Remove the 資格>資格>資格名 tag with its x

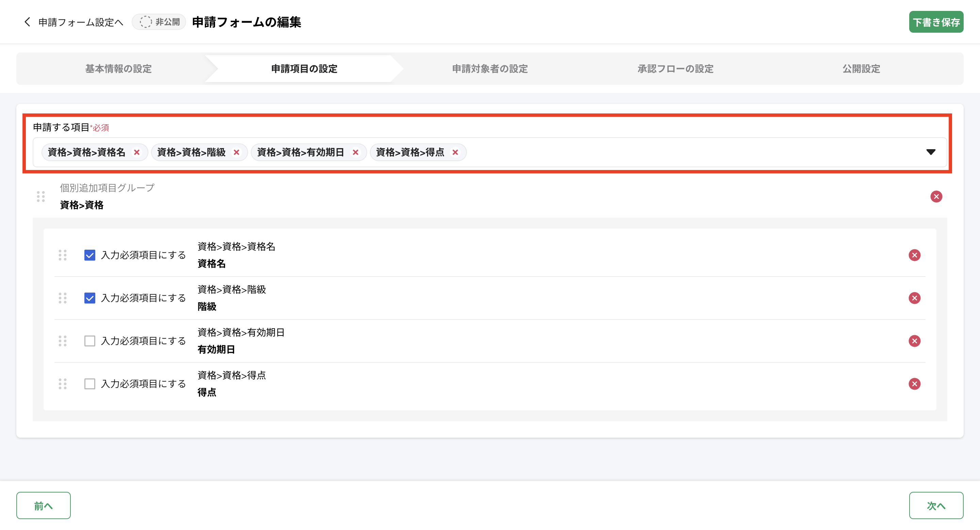tap(136, 152)
